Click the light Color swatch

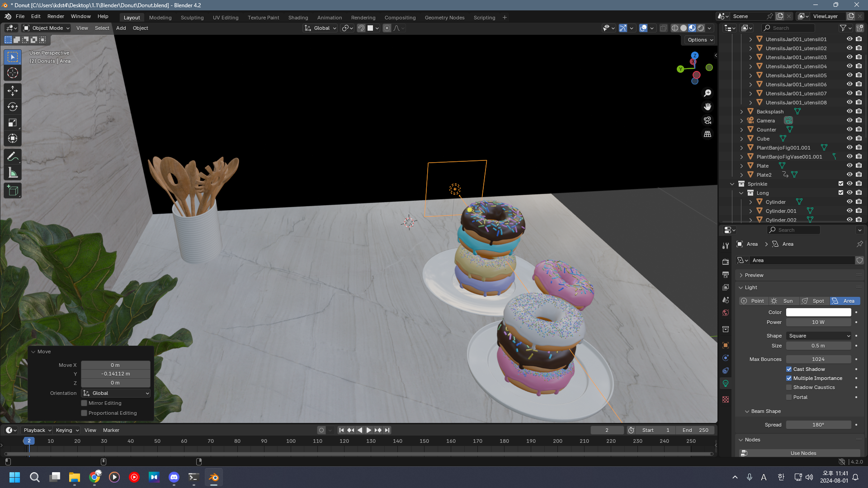pyautogui.click(x=818, y=312)
